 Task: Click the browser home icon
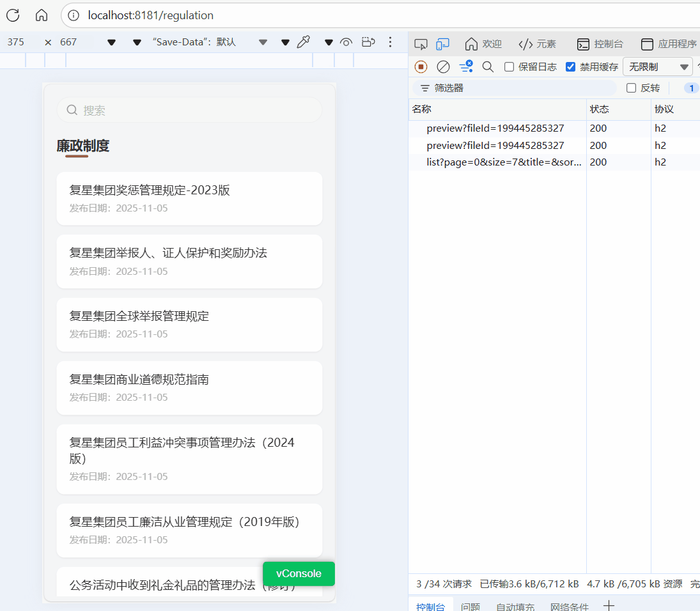[x=42, y=15]
